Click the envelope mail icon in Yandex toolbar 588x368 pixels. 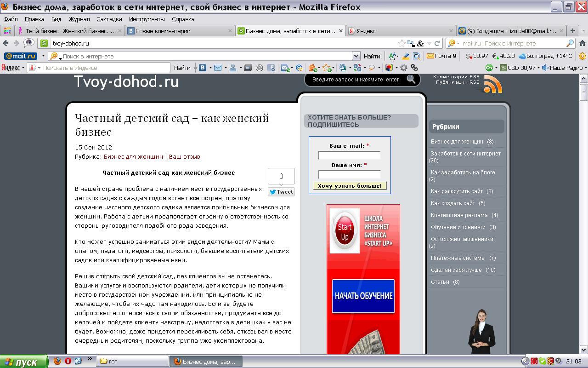click(218, 68)
